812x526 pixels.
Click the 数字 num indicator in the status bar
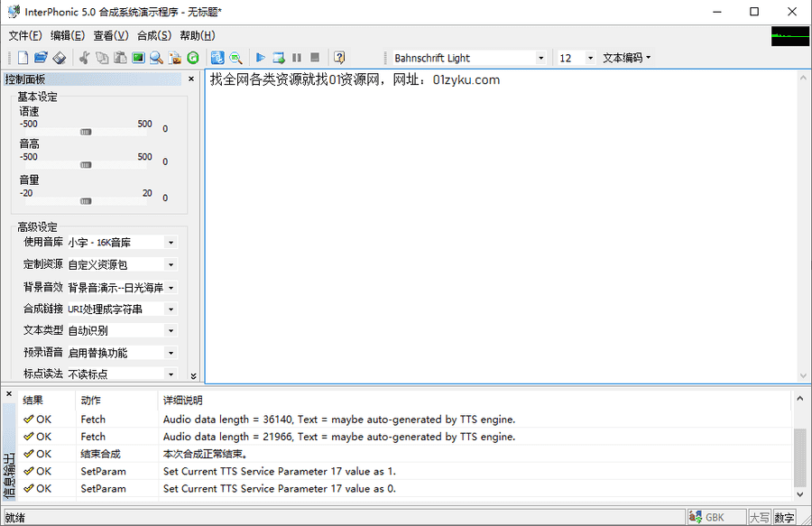pyautogui.click(x=784, y=517)
